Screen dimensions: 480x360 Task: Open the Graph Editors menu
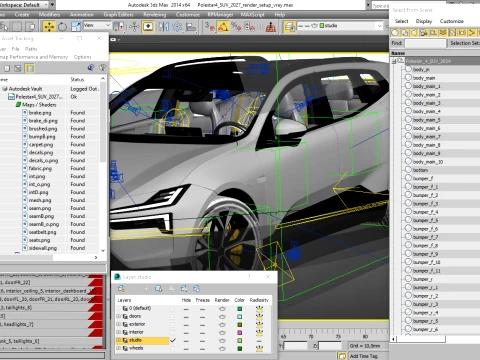click(x=118, y=15)
